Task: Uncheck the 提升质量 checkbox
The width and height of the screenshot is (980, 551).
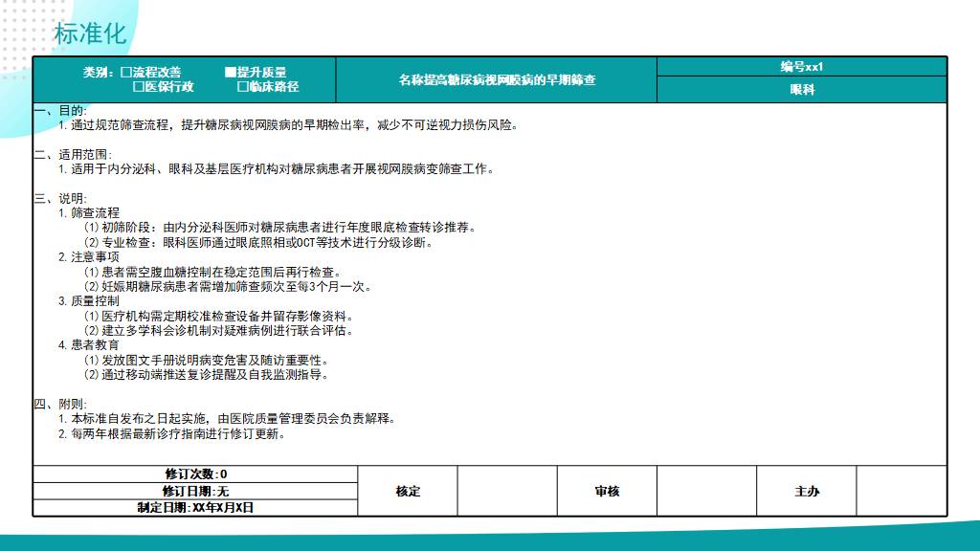Action: point(230,73)
